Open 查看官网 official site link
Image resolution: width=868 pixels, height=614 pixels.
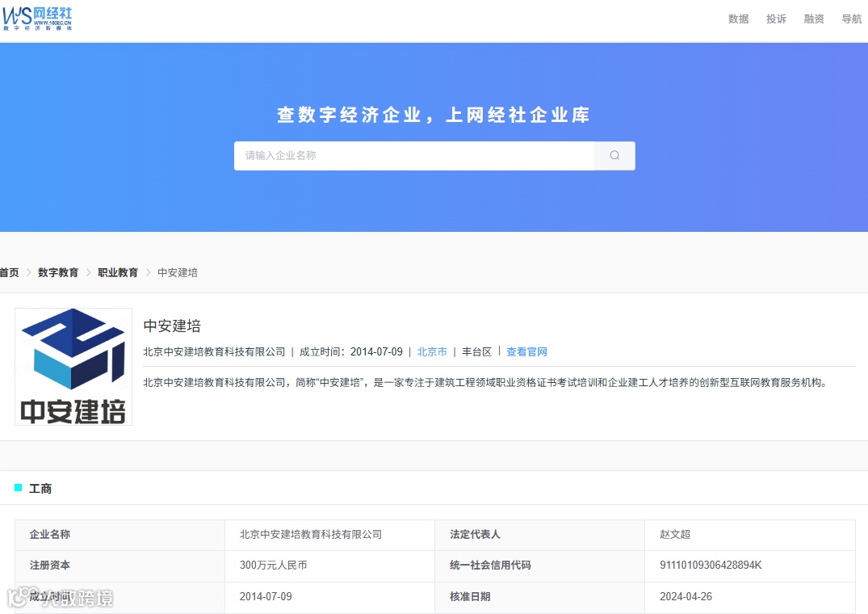[x=526, y=351]
